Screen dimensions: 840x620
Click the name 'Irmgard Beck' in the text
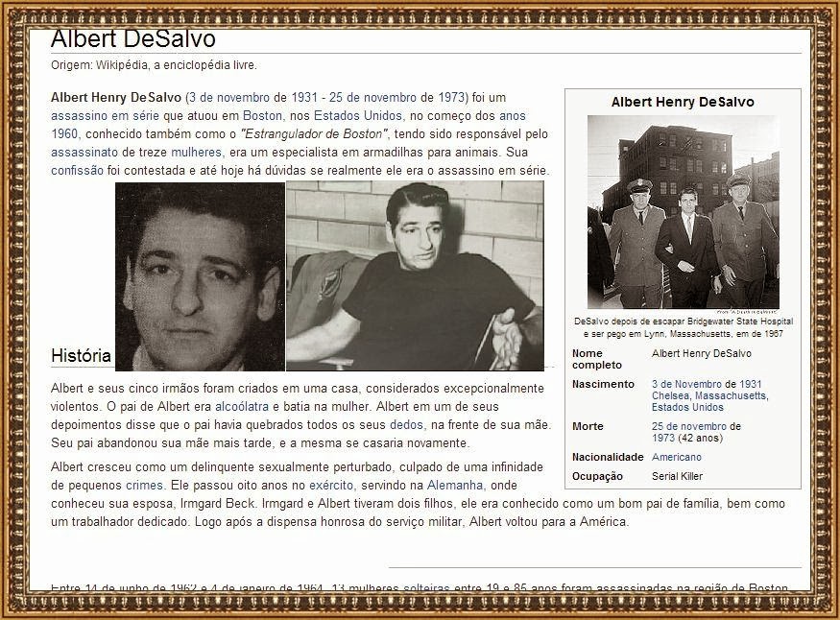click(x=218, y=503)
